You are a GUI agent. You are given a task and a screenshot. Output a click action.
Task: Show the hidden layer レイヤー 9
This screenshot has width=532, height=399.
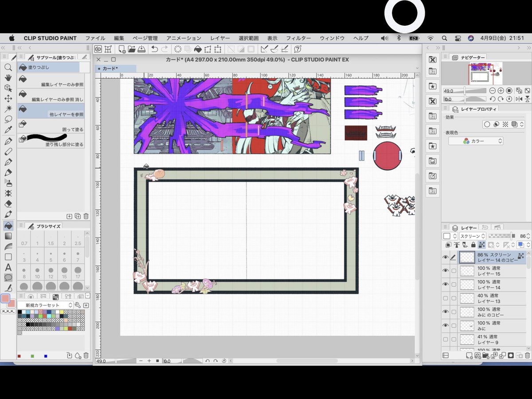446,339
